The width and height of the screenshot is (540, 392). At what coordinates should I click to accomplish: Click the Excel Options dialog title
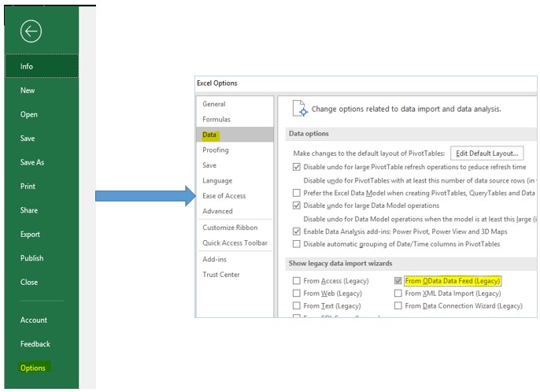[217, 83]
